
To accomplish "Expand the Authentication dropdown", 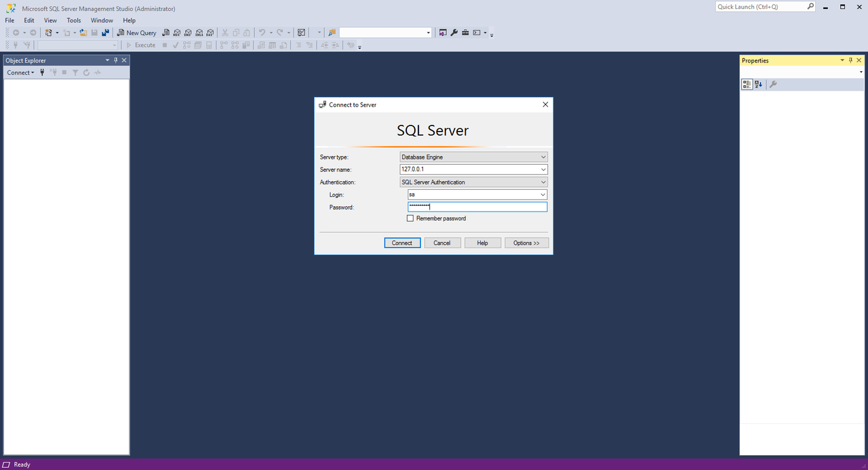I will [x=543, y=182].
